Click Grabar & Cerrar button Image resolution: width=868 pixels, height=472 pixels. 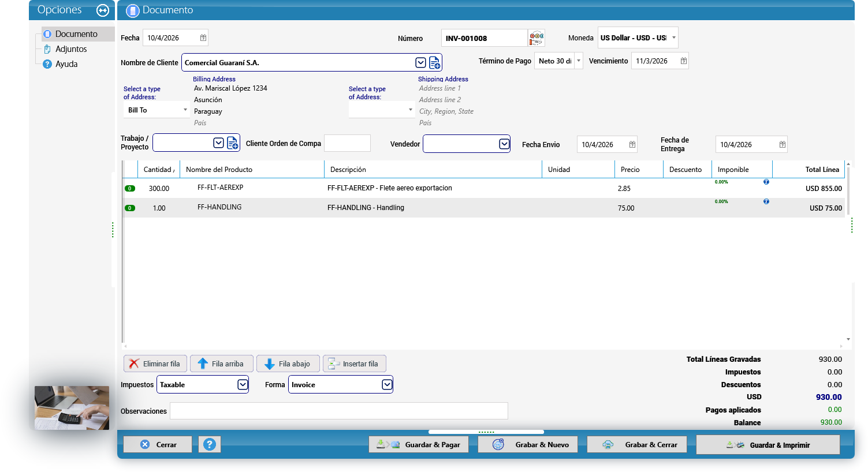[637, 444]
